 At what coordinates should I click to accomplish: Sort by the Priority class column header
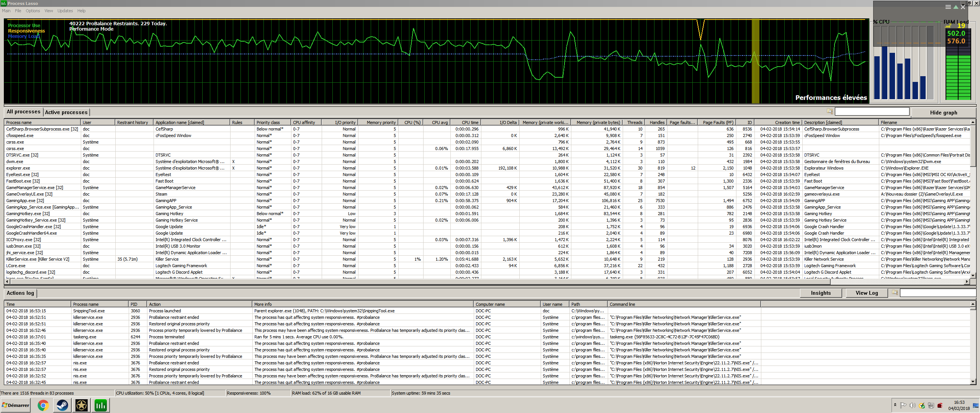coord(272,122)
